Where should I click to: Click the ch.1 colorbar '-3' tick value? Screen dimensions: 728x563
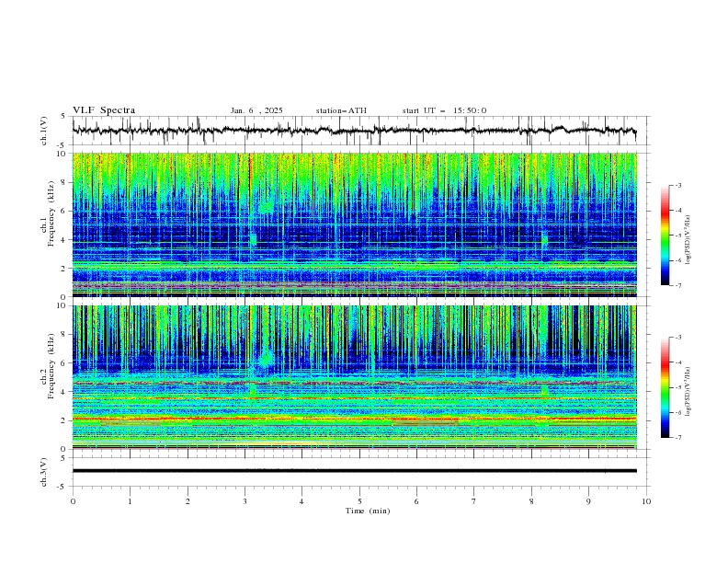677,186
